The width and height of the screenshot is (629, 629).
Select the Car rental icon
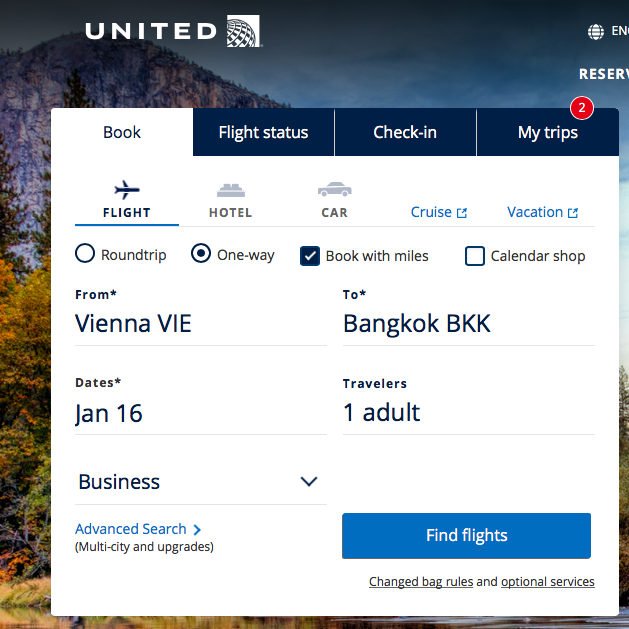(x=334, y=190)
